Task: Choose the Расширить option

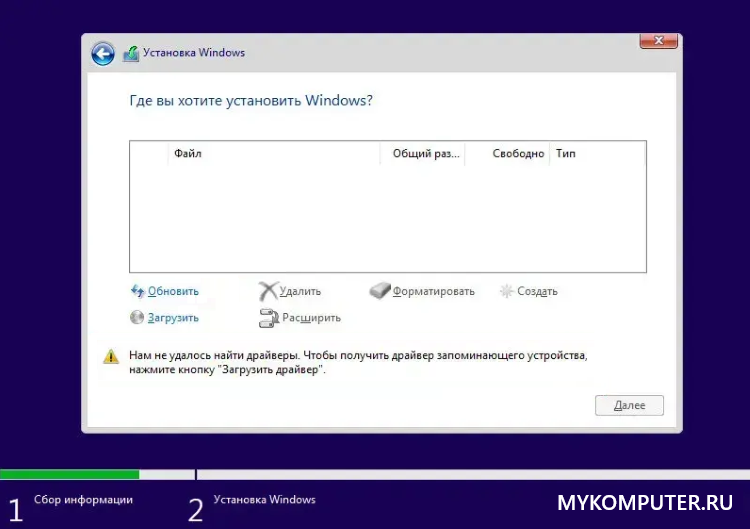Action: click(311, 318)
